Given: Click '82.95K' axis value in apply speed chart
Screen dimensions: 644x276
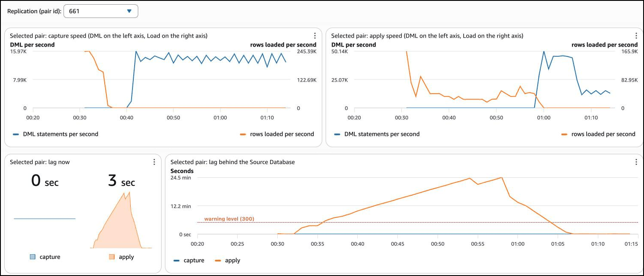Looking at the screenshot, I should point(629,80).
